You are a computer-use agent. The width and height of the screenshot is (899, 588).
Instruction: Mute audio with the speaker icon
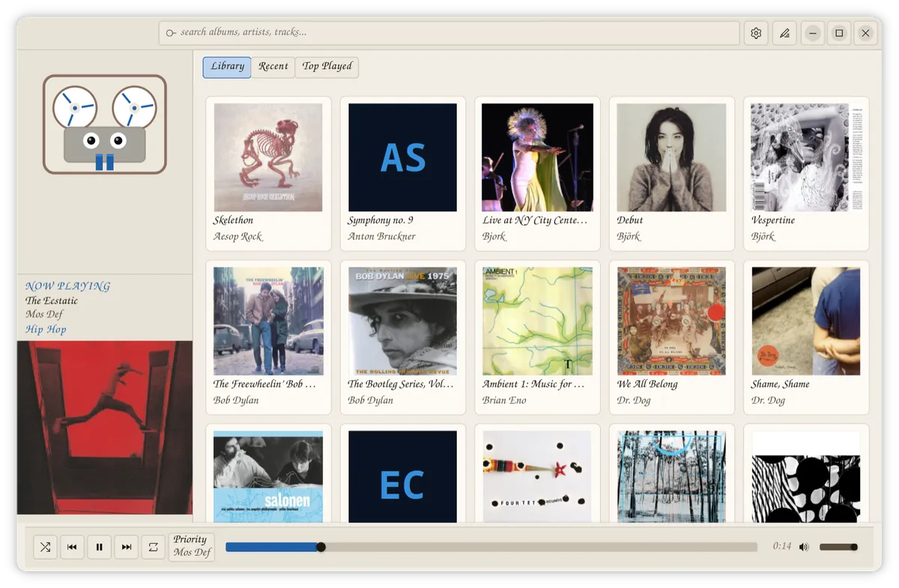click(x=804, y=547)
